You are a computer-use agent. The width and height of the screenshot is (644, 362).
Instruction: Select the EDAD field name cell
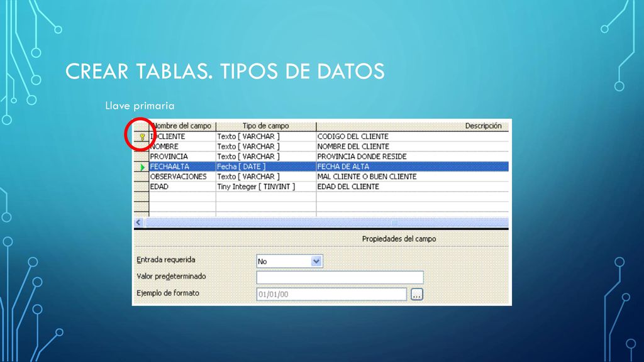182,187
